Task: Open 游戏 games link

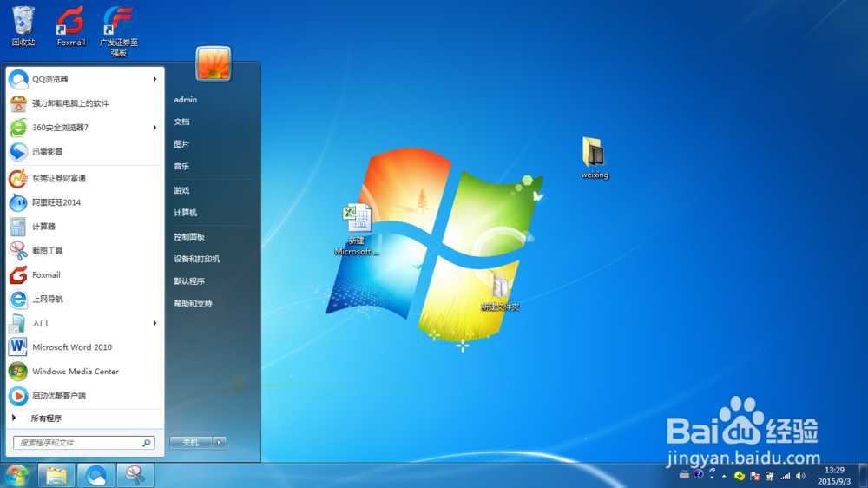Action: [x=181, y=190]
